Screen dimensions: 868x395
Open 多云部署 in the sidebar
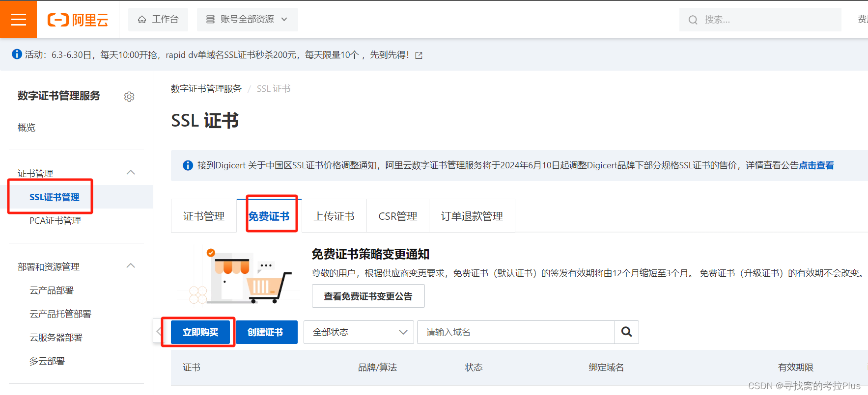coord(47,361)
